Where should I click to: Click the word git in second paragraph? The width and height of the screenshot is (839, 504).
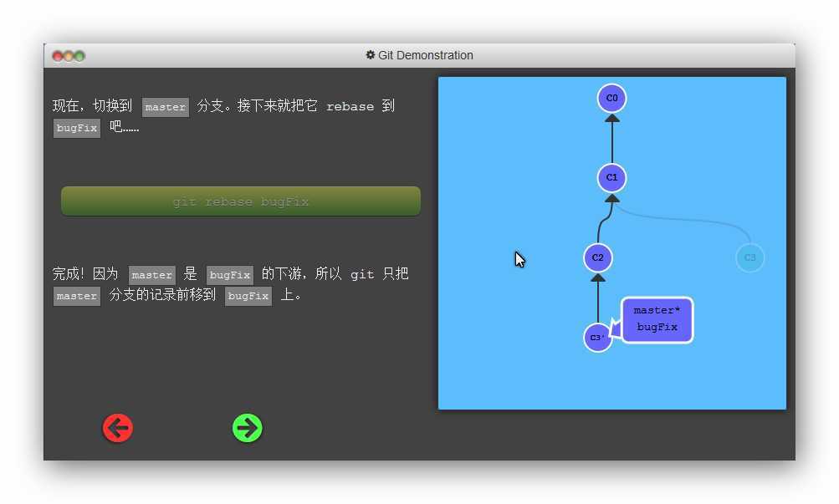[x=361, y=274]
